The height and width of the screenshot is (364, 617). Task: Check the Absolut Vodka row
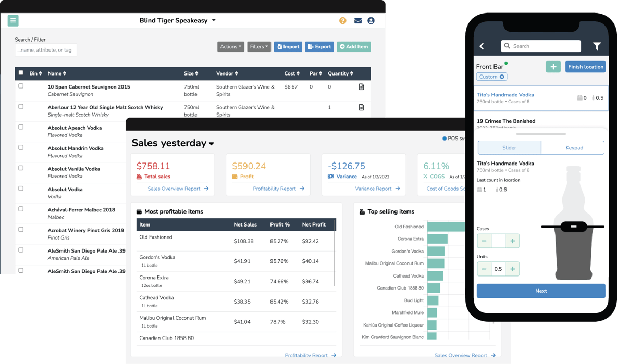(x=21, y=189)
